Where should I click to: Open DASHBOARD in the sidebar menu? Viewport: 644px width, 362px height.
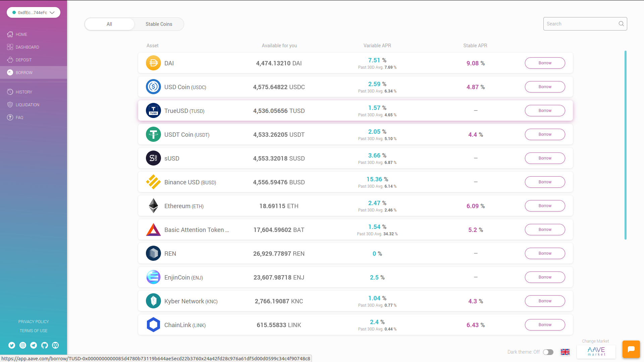click(28, 47)
